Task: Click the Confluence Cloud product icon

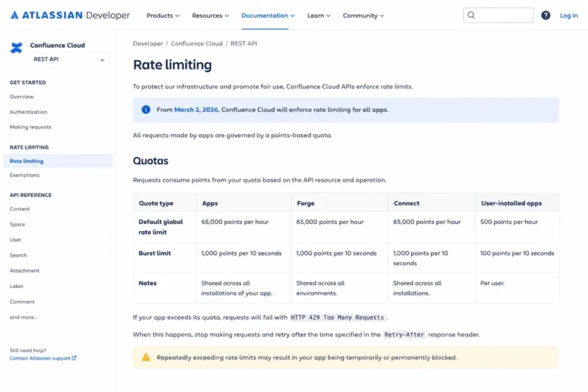Action: [x=16, y=48]
